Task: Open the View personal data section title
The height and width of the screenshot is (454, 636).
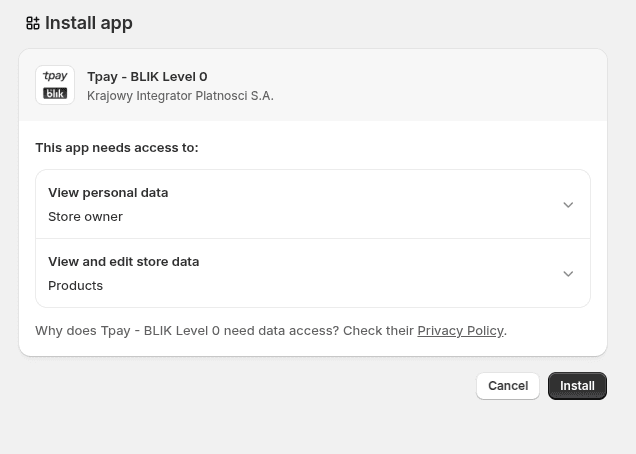Action: pyautogui.click(x=108, y=192)
